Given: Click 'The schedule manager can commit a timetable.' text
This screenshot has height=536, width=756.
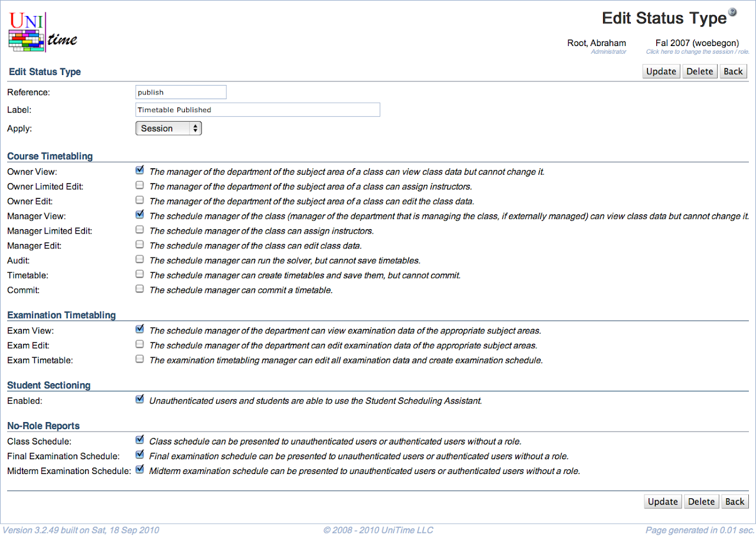Looking at the screenshot, I should tap(241, 290).
